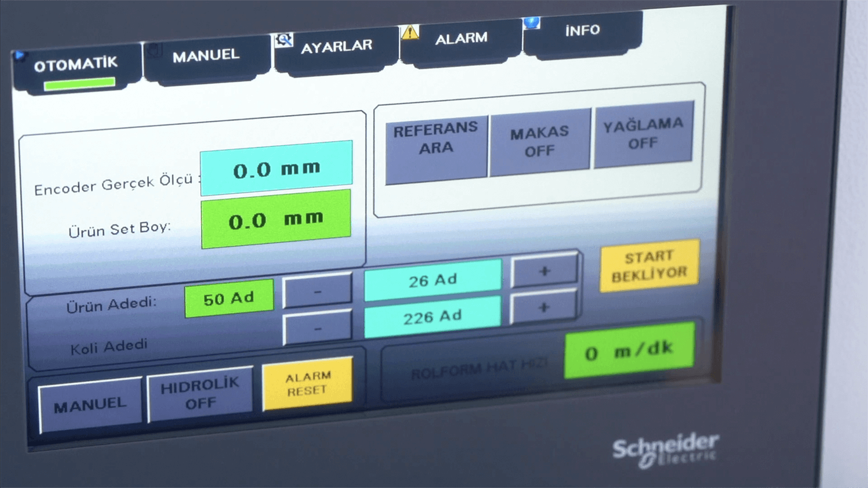Click the blue icon beside İNFO
Screen dimensions: 868x488
coord(531,23)
